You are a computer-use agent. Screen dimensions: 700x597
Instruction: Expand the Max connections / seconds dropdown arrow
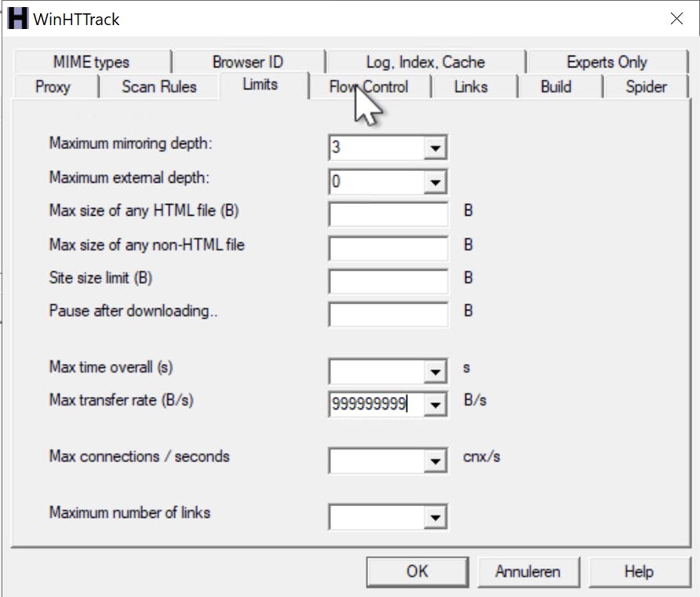click(x=435, y=461)
